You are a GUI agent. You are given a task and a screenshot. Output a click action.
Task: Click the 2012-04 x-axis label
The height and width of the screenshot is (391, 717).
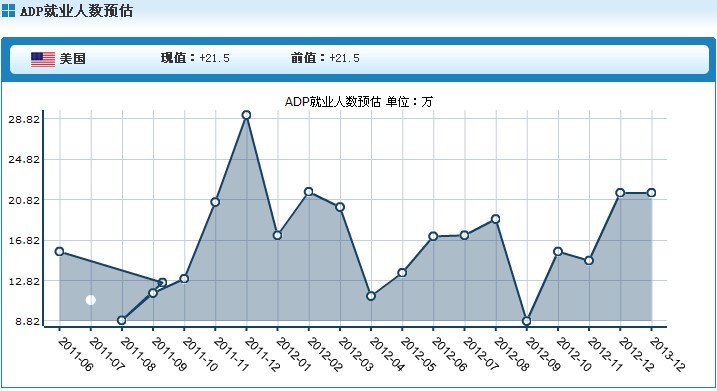tap(387, 354)
